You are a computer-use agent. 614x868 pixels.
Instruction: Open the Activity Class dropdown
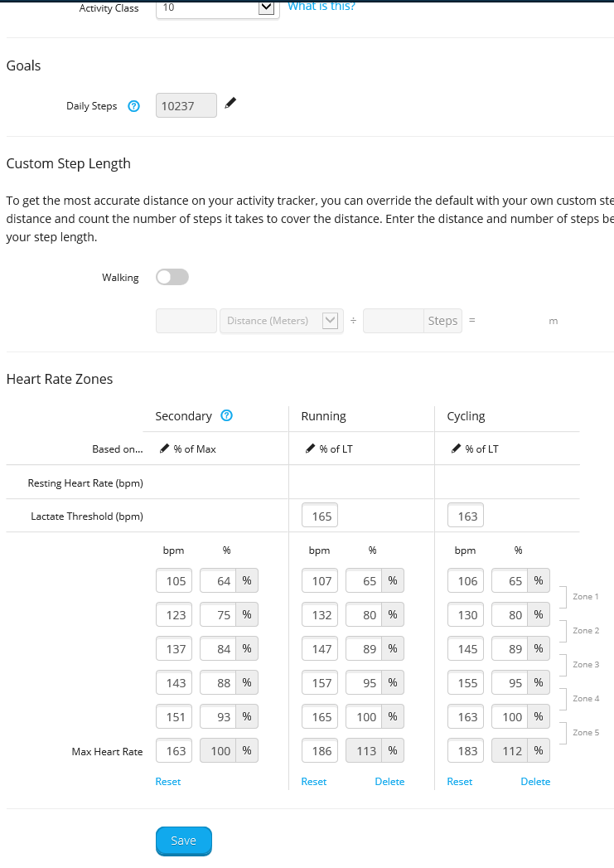[266, 7]
